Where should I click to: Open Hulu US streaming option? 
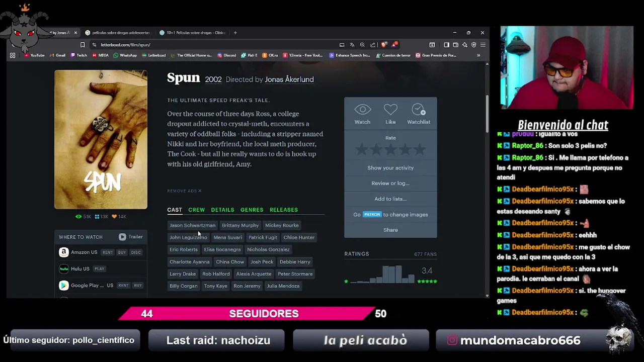[74, 268]
